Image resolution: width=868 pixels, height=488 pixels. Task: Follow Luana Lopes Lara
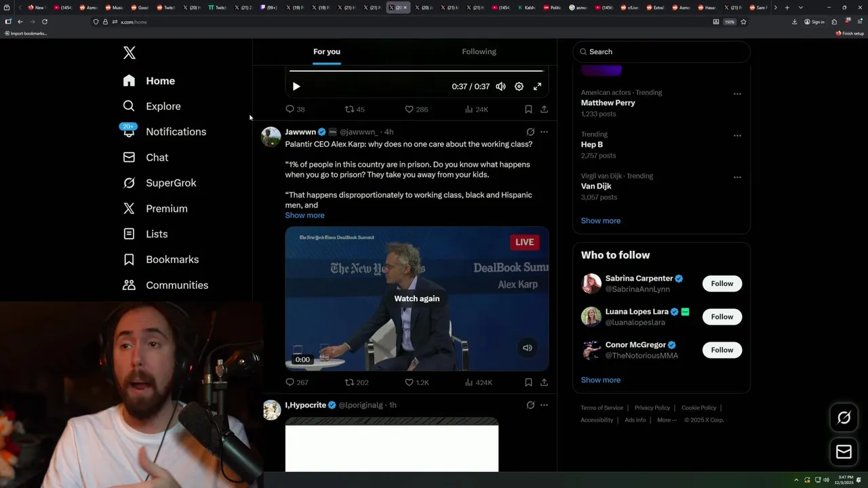click(x=722, y=317)
